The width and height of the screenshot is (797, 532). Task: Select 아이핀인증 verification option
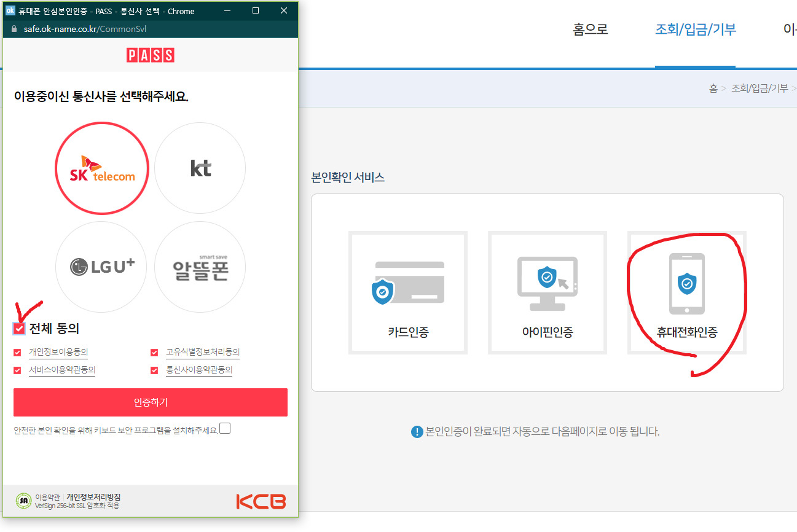(547, 292)
